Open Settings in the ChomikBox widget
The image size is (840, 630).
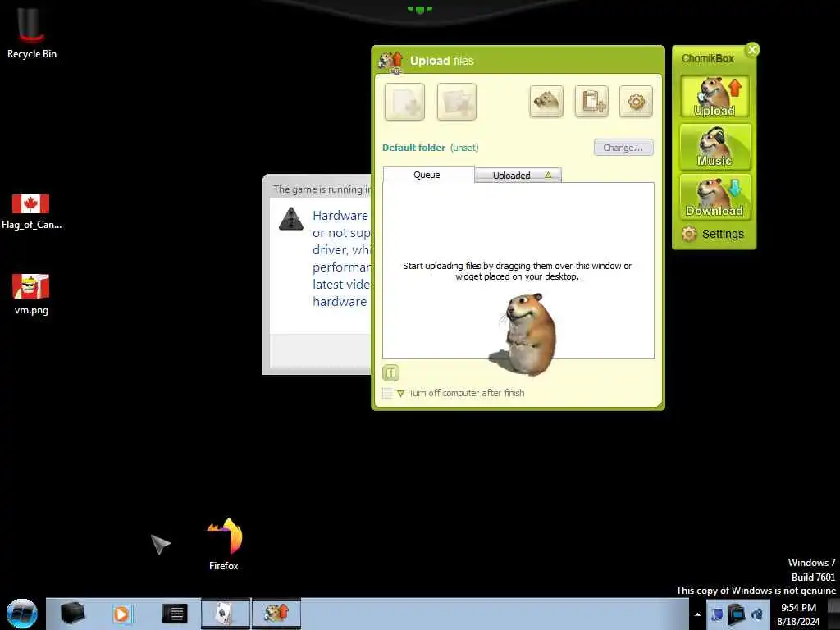click(x=713, y=234)
